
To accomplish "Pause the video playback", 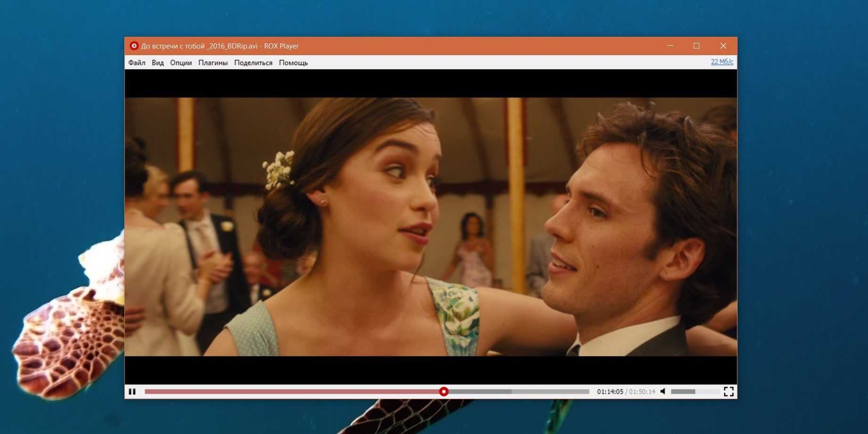I will [132, 392].
